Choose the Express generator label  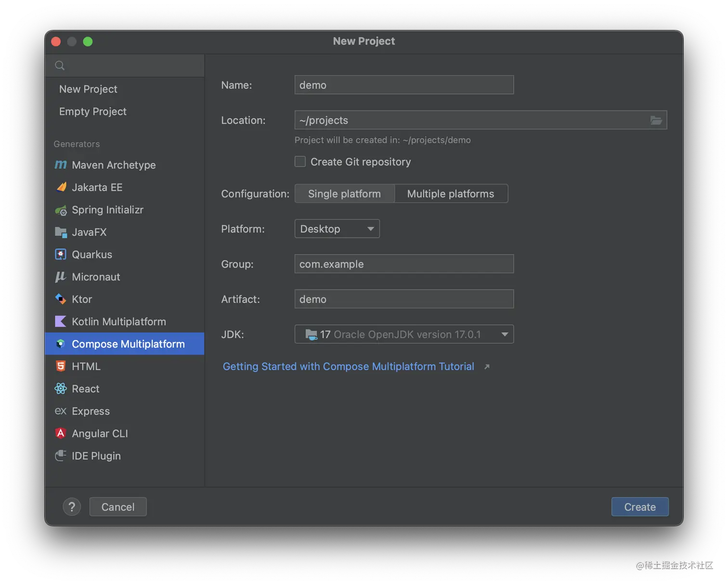(91, 411)
